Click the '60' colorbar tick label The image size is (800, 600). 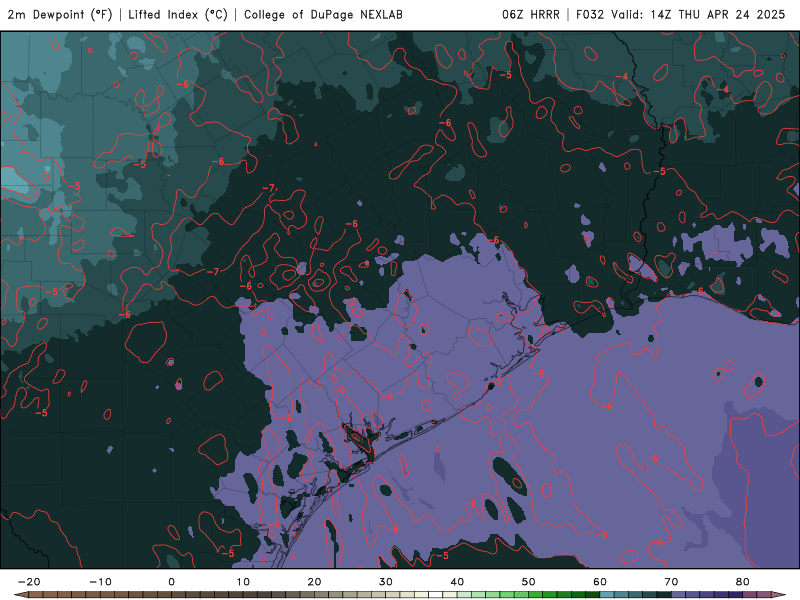pyautogui.click(x=600, y=582)
